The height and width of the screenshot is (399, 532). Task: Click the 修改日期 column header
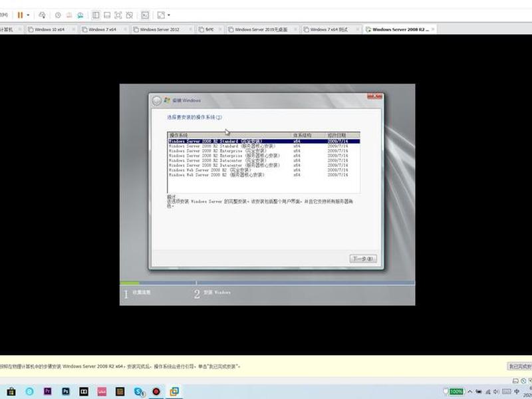coord(342,135)
